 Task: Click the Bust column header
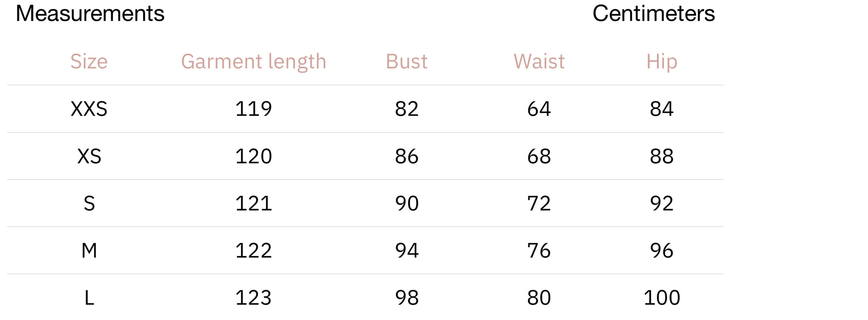click(x=406, y=62)
